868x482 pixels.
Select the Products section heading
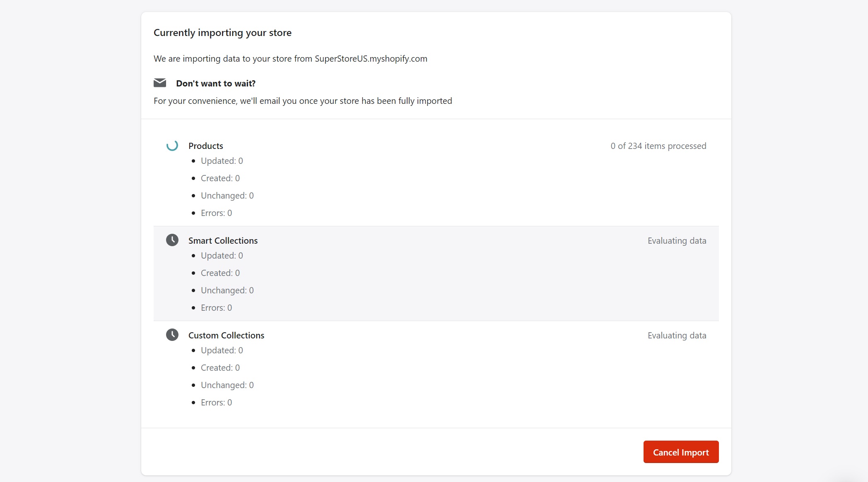[206, 146]
